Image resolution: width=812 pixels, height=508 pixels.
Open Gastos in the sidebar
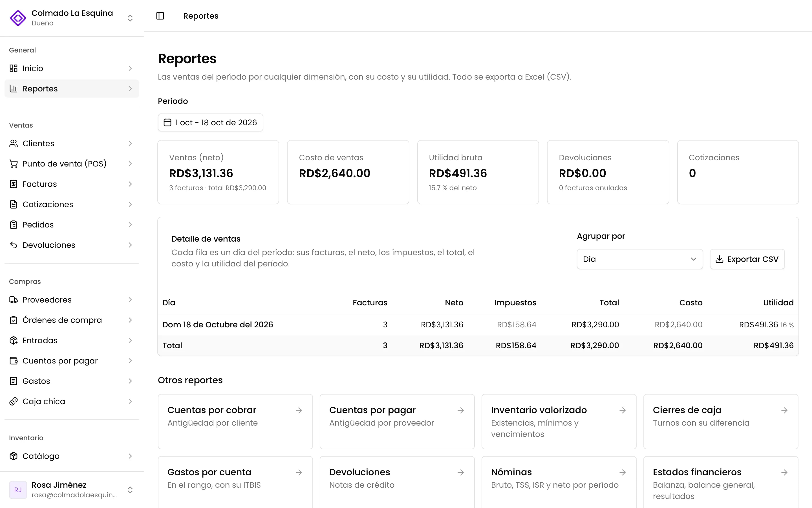(72, 381)
